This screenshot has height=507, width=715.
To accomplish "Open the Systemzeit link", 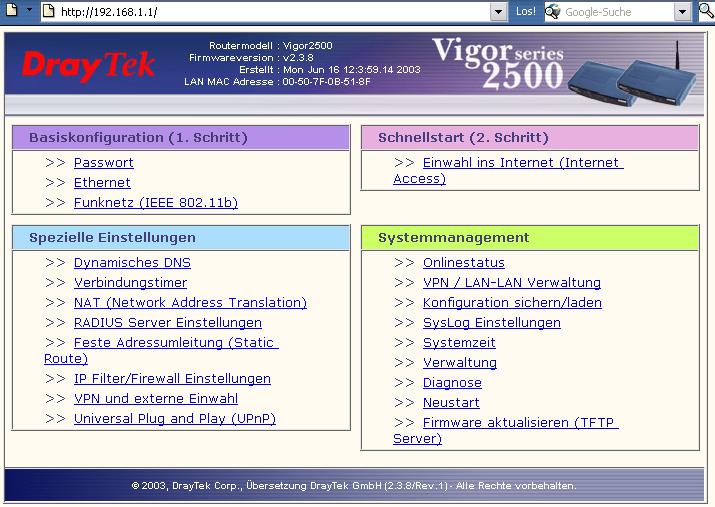I will click(459, 343).
